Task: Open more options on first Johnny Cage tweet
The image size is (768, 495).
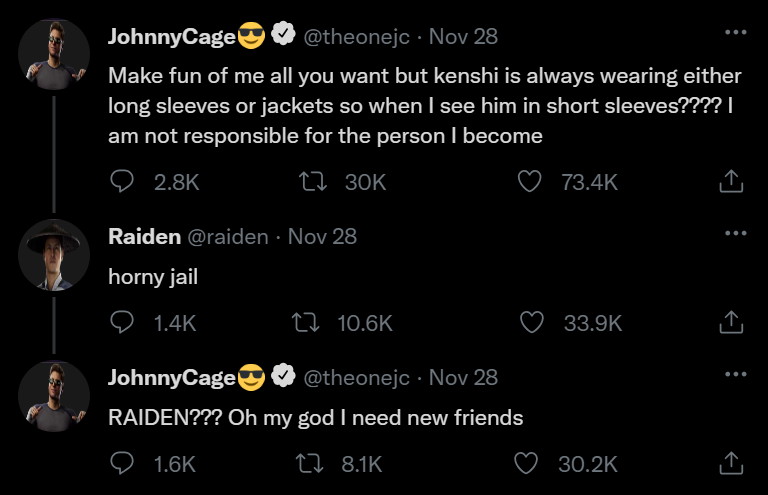Action: click(x=735, y=32)
